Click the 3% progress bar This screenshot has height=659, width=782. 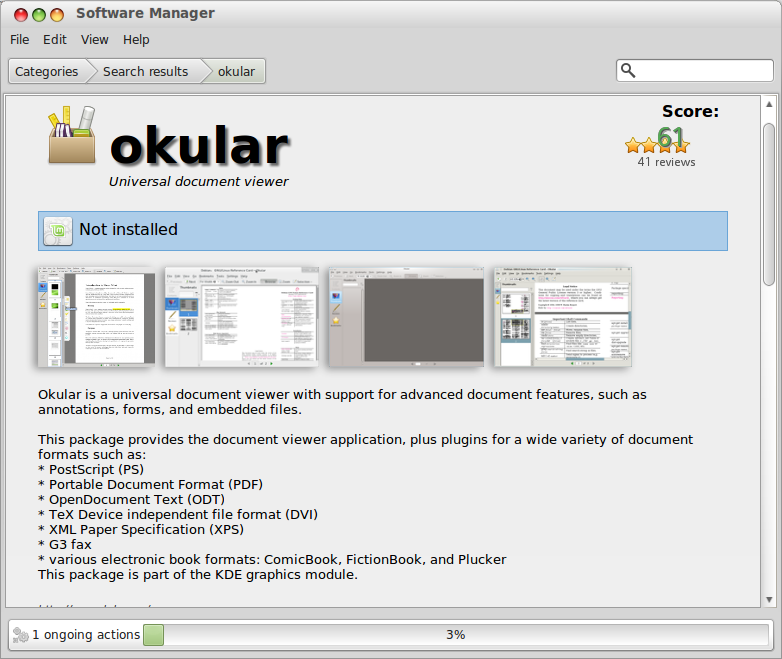point(456,635)
